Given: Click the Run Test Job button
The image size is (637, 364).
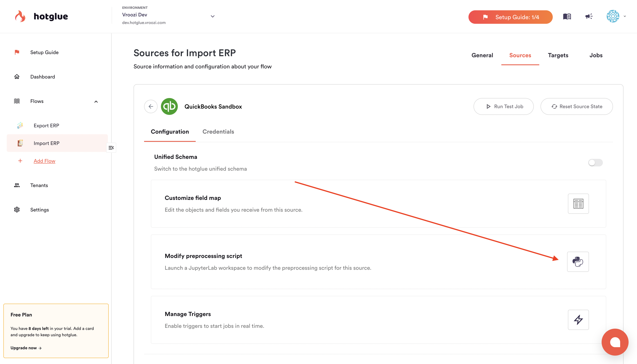Looking at the screenshot, I should click(503, 106).
